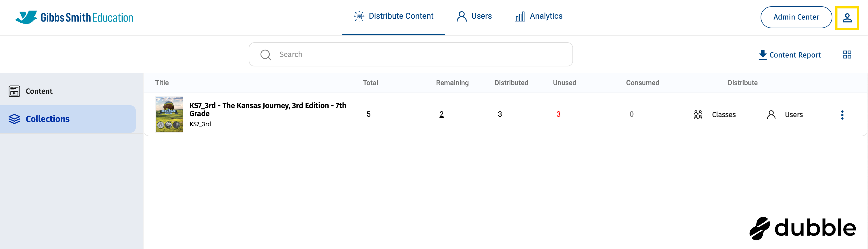
Task: Click the underlined Remaining count 2
Action: click(x=441, y=114)
